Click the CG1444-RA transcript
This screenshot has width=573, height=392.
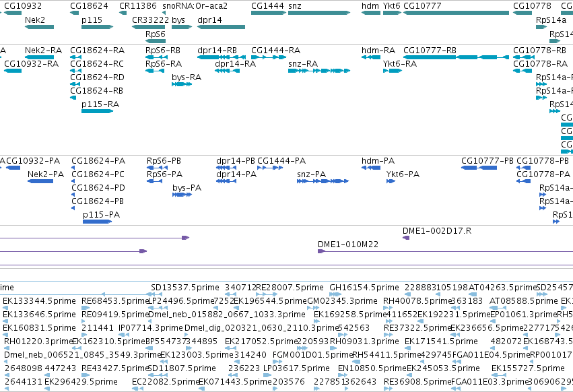click(x=269, y=57)
